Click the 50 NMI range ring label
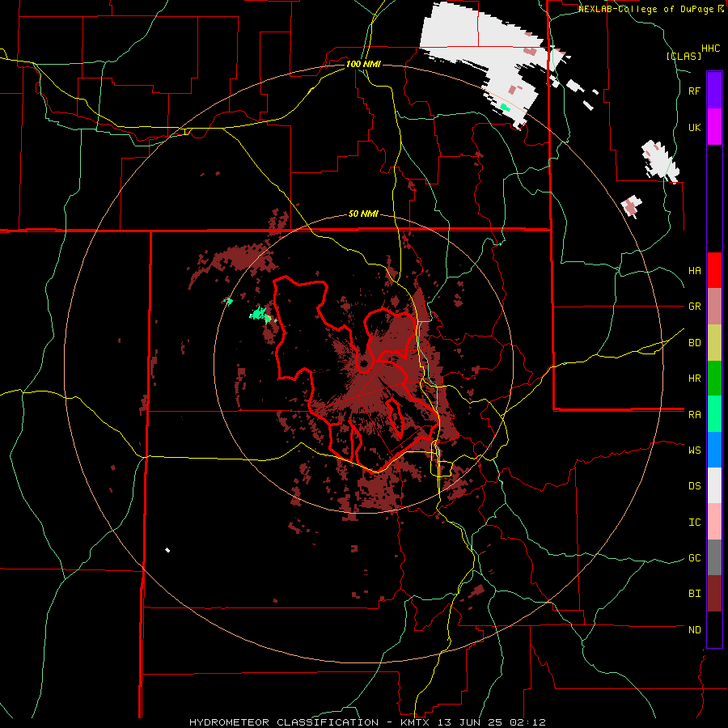The height and width of the screenshot is (728, 728). (x=363, y=214)
